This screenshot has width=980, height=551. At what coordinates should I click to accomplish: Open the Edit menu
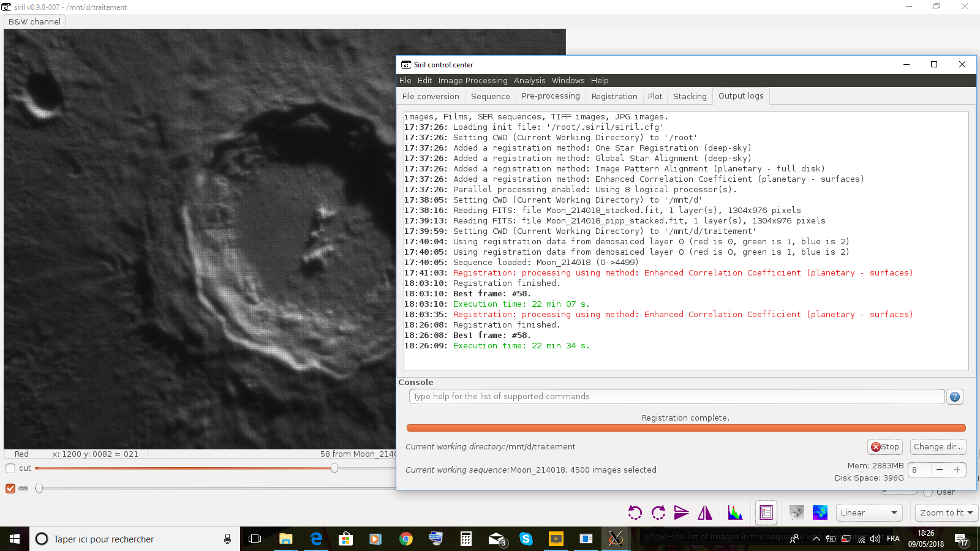(x=425, y=80)
